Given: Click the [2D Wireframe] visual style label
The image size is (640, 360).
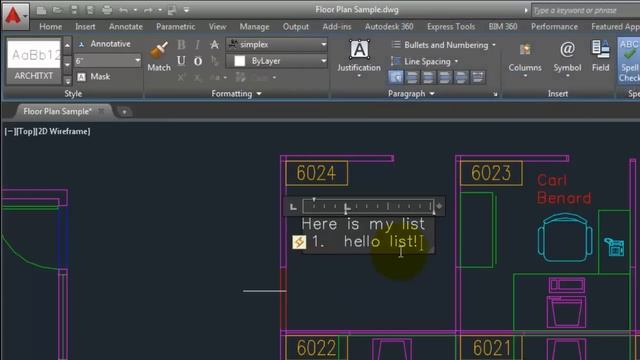Looking at the screenshot, I should tap(63, 131).
